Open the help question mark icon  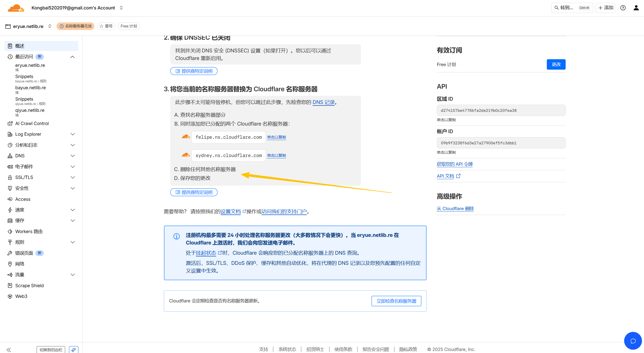pyautogui.click(x=623, y=8)
